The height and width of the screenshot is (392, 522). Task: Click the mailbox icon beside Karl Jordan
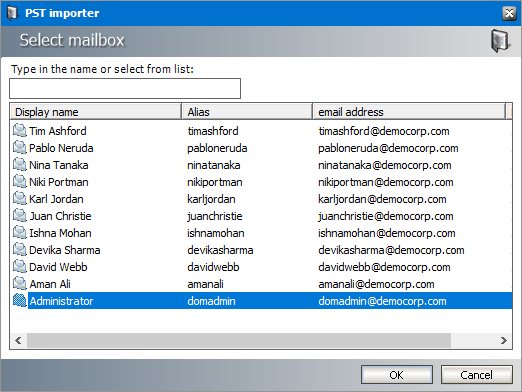[x=20, y=198]
